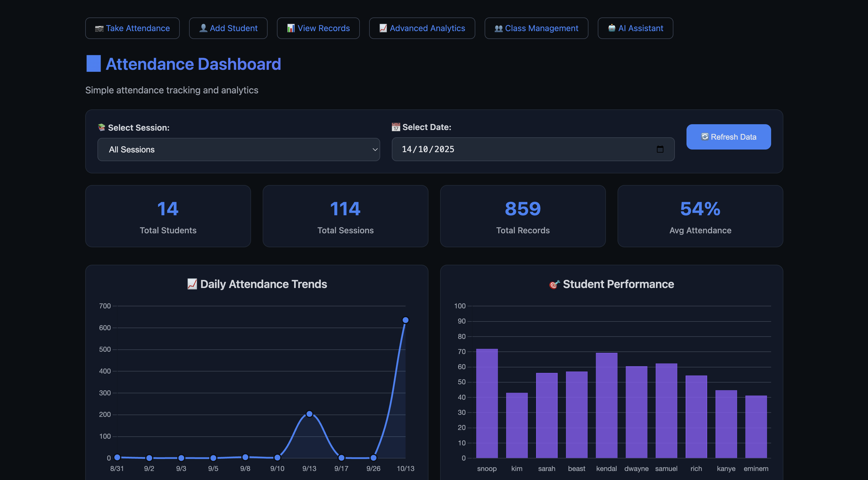Open the All Sessions dropdown
Screen dimensions: 868x480
pos(238,149)
